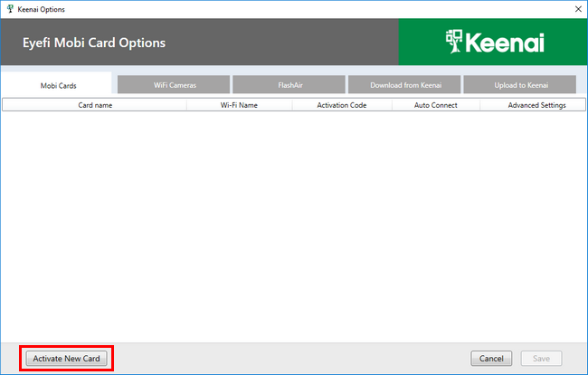Click the Keenai tree icon in title bar
The image size is (588, 375).
pos(10,9)
